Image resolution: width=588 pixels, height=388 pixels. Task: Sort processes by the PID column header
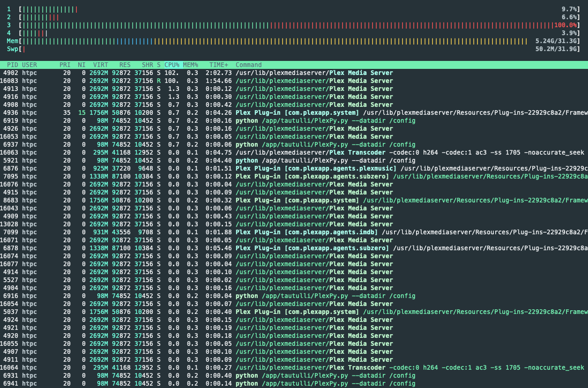pos(13,65)
